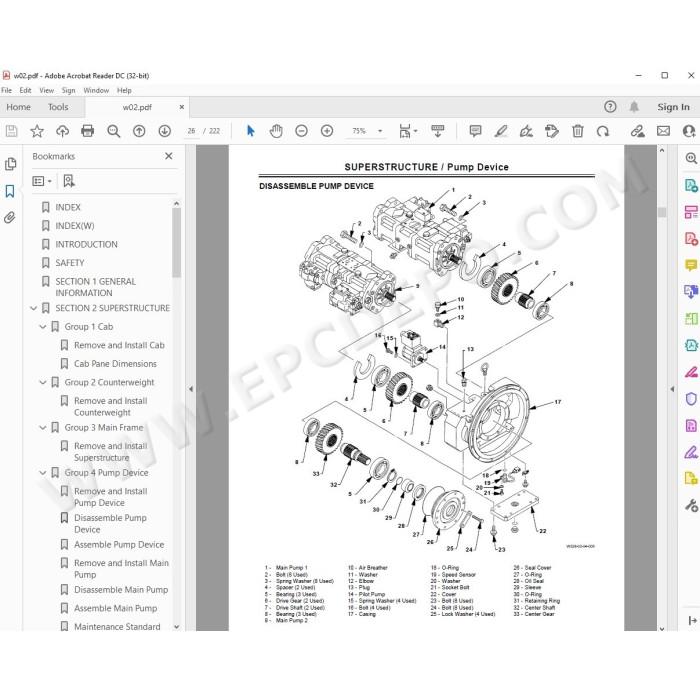Click the Save file icon
Image resolution: width=700 pixels, height=700 pixels.
pyautogui.click(x=12, y=131)
